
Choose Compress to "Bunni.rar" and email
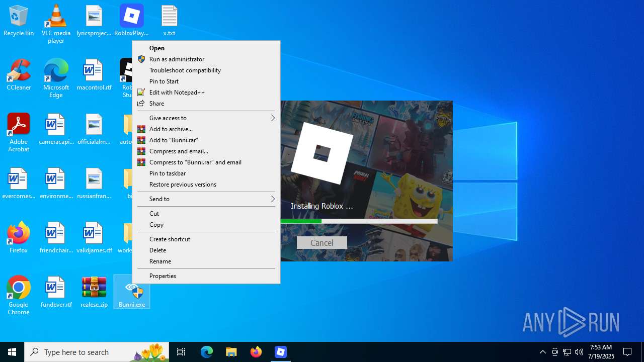(x=206, y=162)
